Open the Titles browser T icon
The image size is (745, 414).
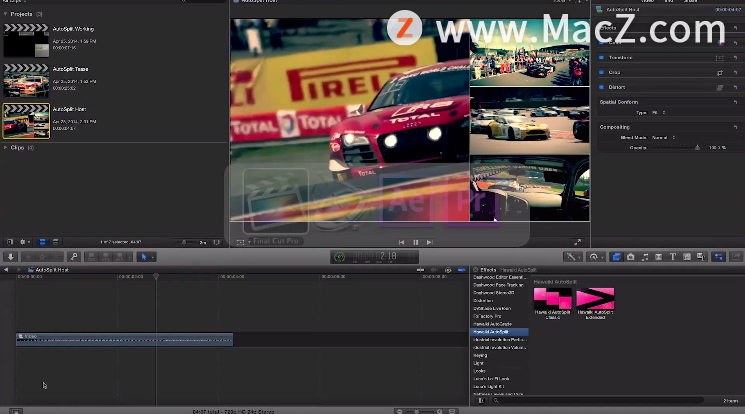(673, 257)
